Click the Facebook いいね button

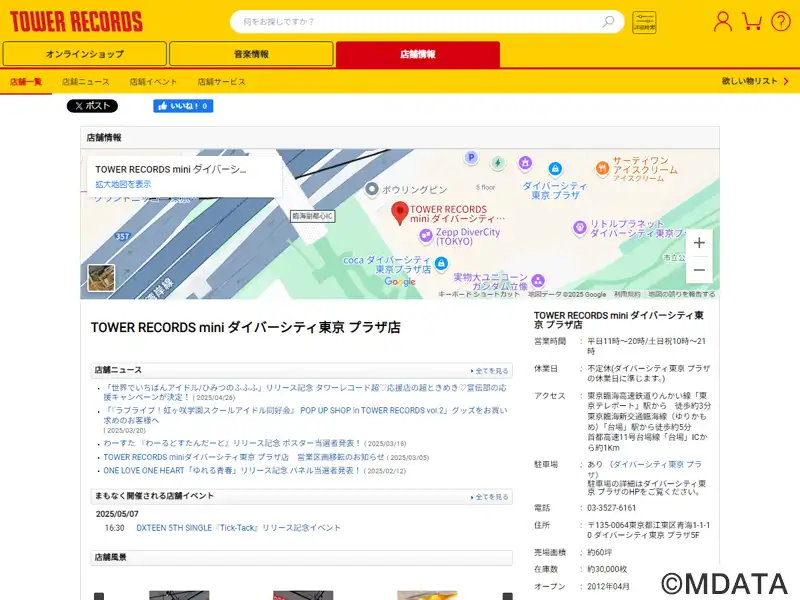click(x=183, y=106)
